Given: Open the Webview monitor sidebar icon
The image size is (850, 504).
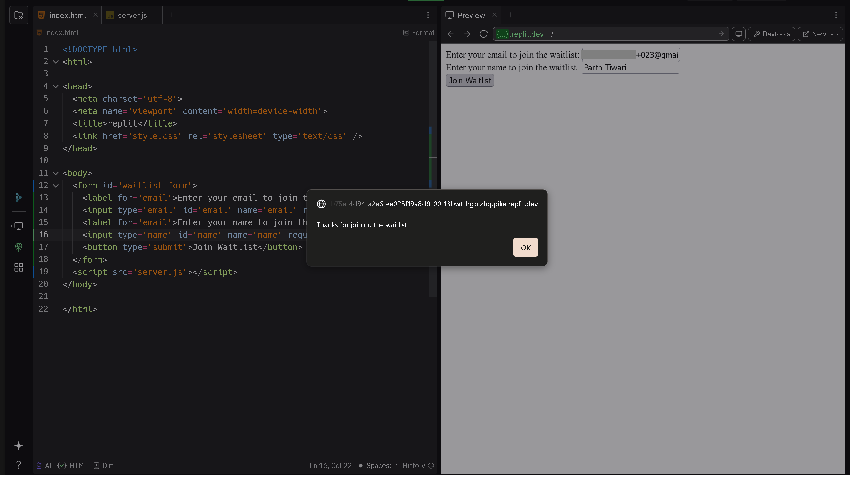Looking at the screenshot, I should tap(19, 226).
